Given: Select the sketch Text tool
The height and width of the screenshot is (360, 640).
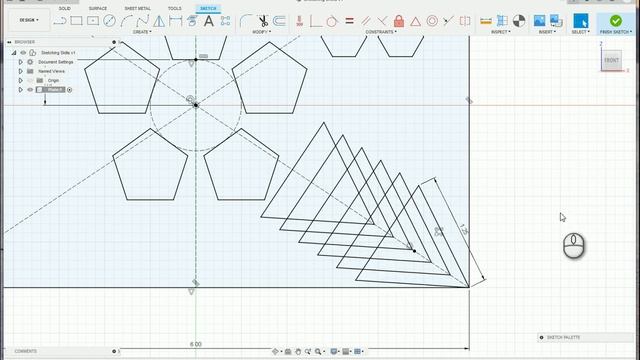Looking at the screenshot, I should pyautogui.click(x=209, y=21).
